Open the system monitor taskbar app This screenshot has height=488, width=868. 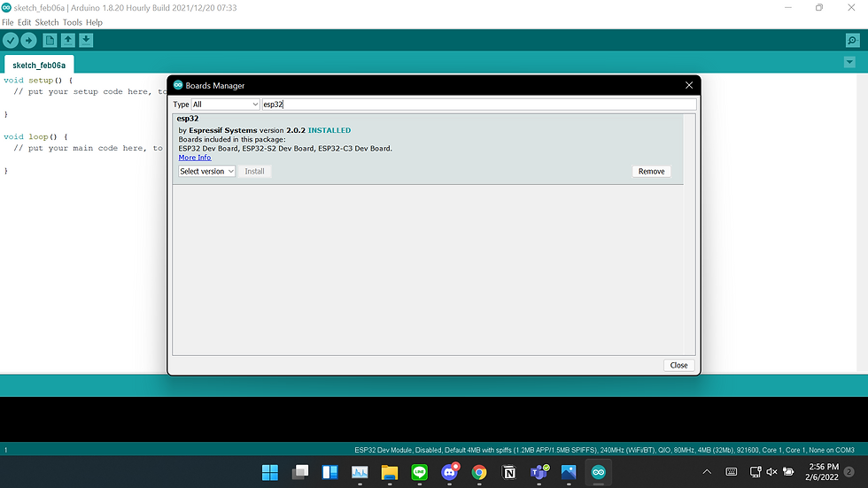[360, 472]
